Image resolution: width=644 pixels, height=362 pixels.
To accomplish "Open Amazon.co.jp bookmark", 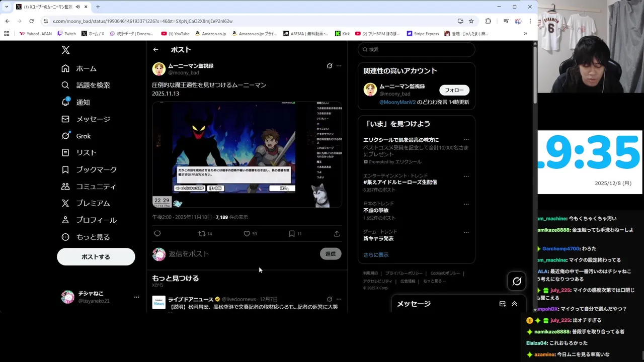I will pos(210,34).
